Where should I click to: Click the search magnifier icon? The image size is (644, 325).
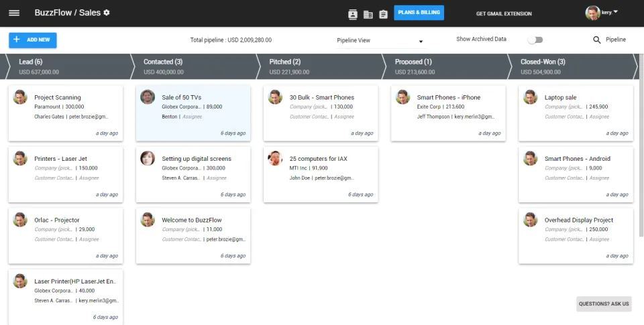point(597,40)
